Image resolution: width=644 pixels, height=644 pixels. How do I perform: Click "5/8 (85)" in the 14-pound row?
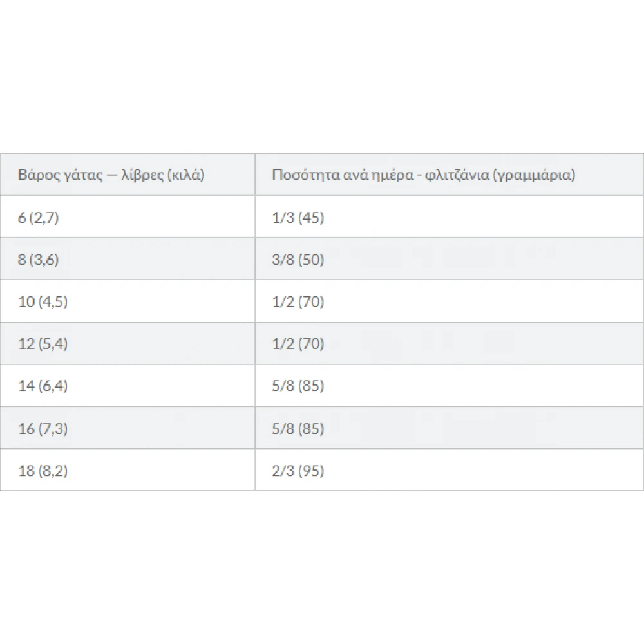298,386
